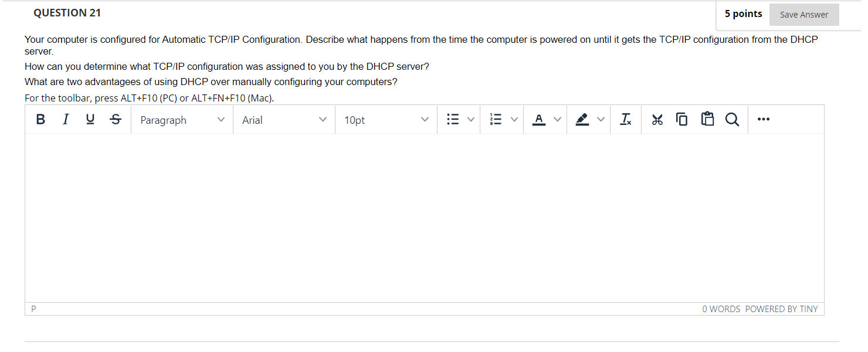
Task: Apply the text color
Action: [538, 120]
